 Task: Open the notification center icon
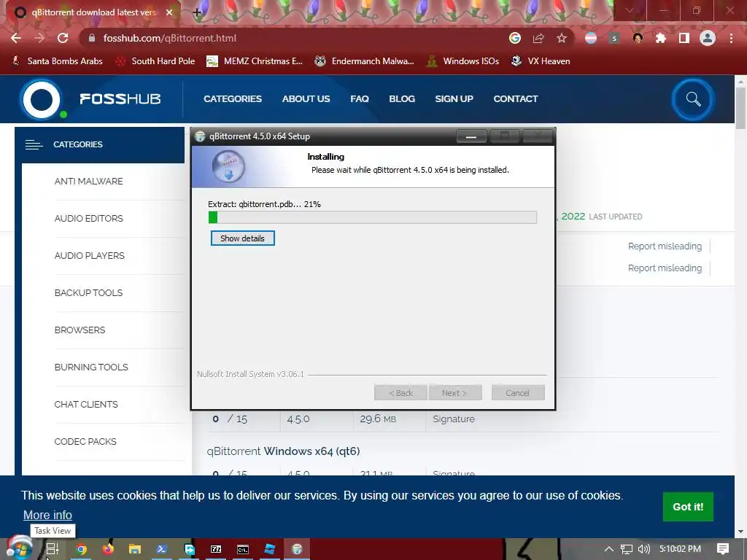click(x=723, y=549)
